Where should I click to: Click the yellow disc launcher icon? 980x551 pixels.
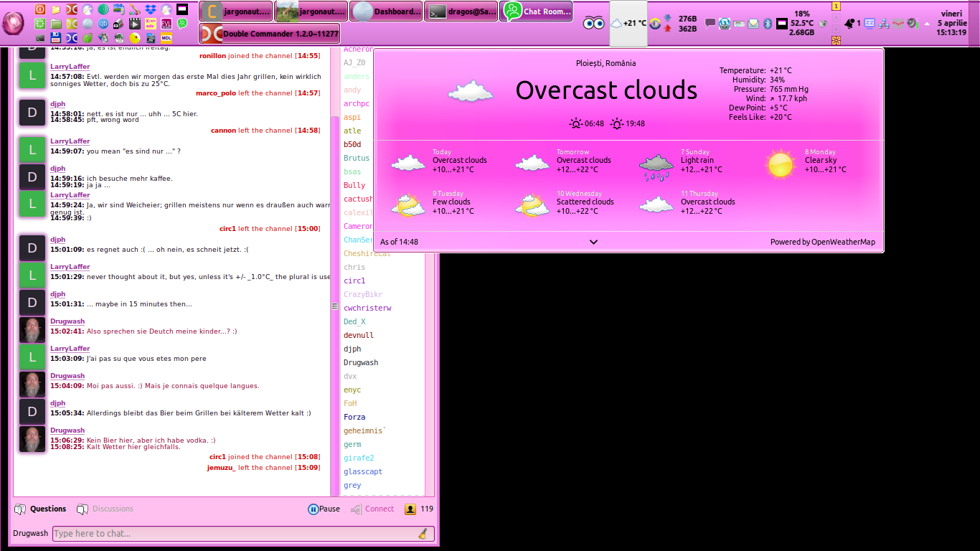click(x=135, y=37)
